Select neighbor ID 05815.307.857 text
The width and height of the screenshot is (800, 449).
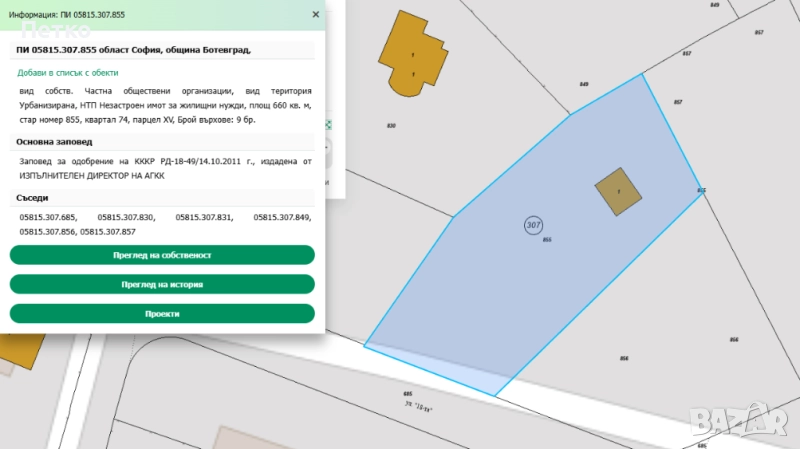click(108, 232)
